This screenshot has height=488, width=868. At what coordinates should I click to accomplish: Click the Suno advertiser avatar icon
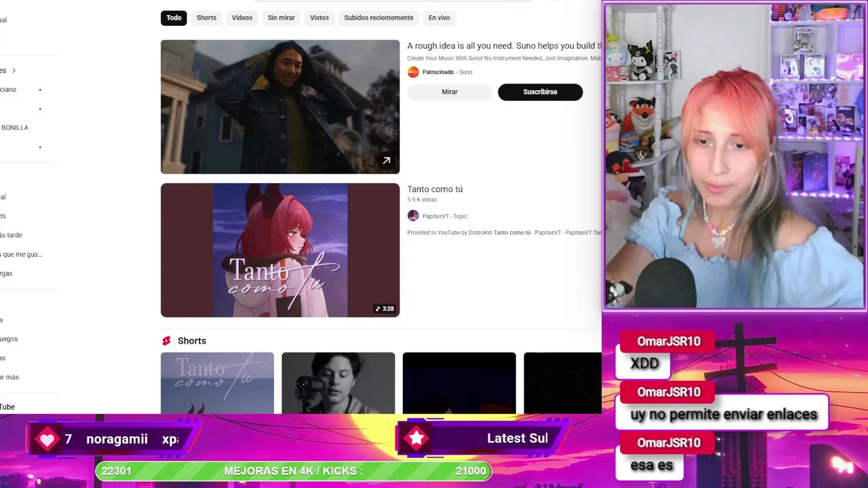(x=413, y=72)
